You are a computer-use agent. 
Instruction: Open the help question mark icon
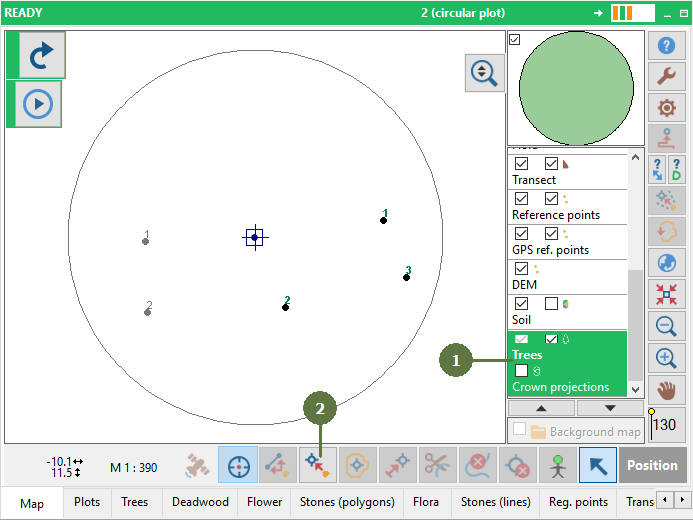(666, 45)
